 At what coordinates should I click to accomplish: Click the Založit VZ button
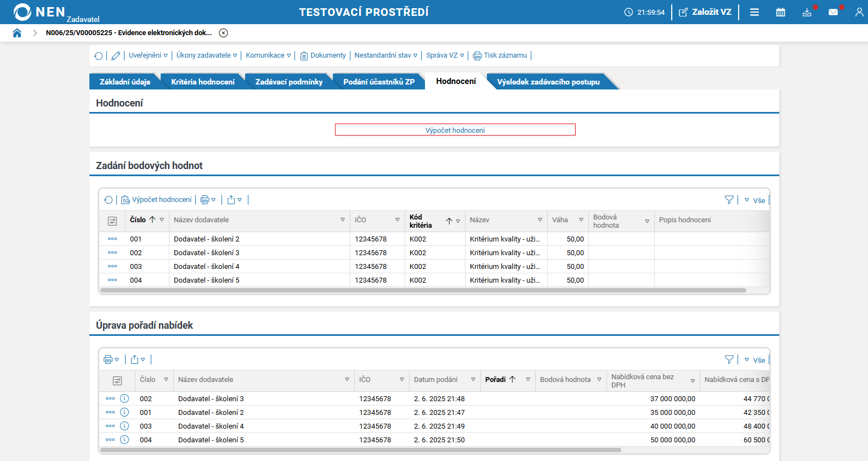coord(705,12)
